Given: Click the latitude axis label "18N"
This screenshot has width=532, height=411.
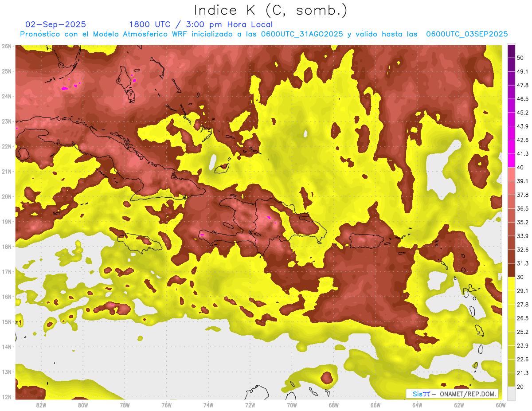Looking at the screenshot, I should (x=7, y=247).
